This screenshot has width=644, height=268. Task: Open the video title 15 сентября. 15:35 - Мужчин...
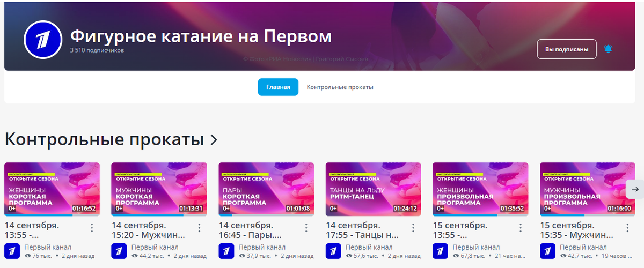(577, 229)
